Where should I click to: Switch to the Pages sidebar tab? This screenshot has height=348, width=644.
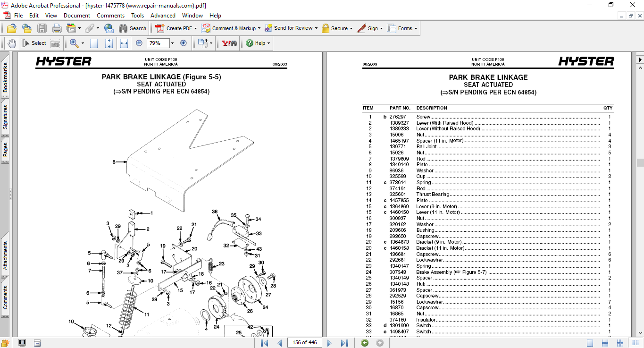5,136
